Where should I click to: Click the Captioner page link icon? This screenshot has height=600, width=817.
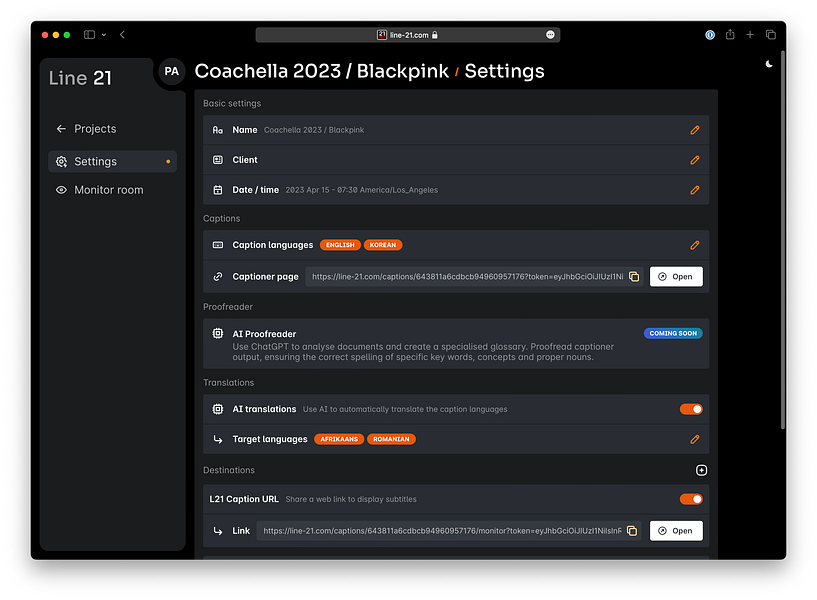[218, 277]
